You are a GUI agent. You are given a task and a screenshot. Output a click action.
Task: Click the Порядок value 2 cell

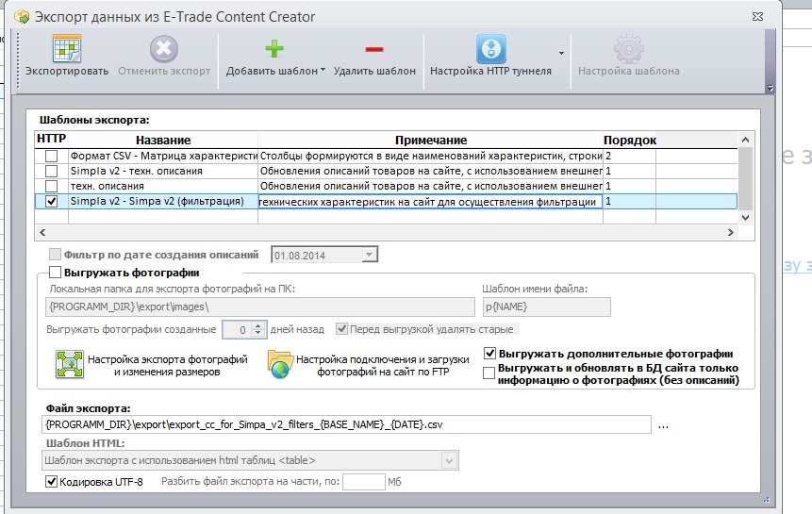[629, 156]
